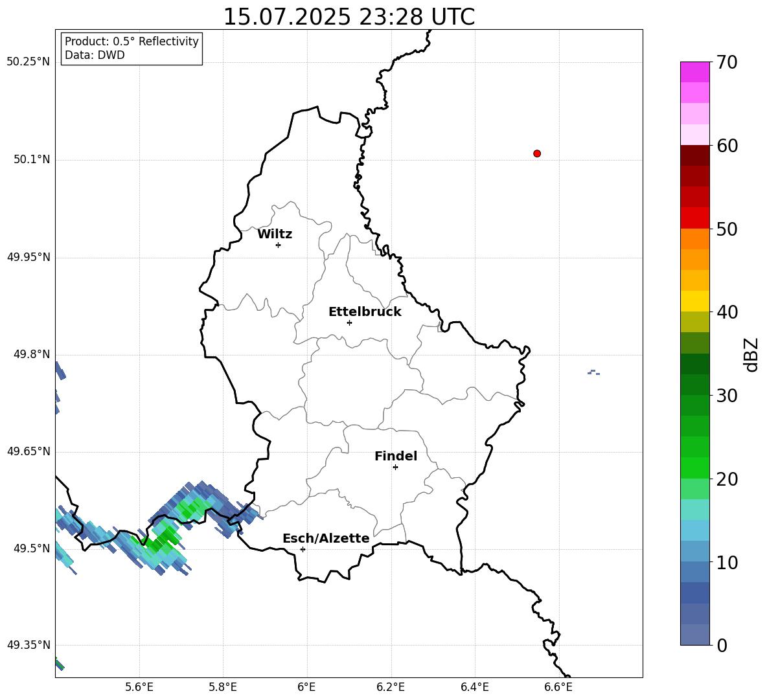Click the Data: DWD text
This screenshot has width=767, height=700.
pyautogui.click(x=95, y=55)
